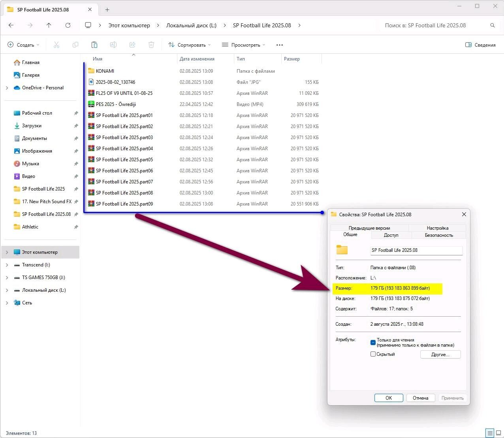
Task: Switch to Безопасность tab
Action: (x=439, y=235)
